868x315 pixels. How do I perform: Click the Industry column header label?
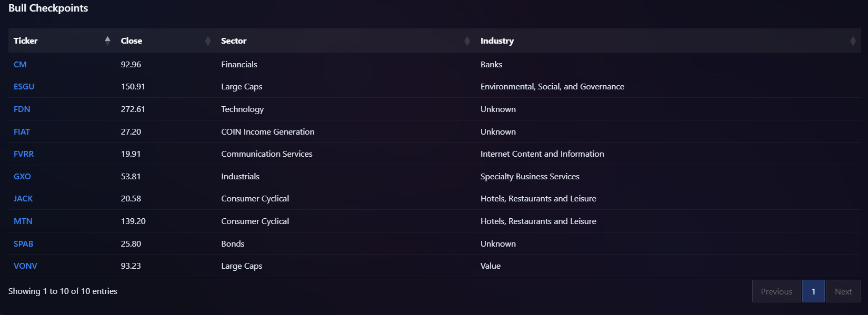[x=497, y=41]
